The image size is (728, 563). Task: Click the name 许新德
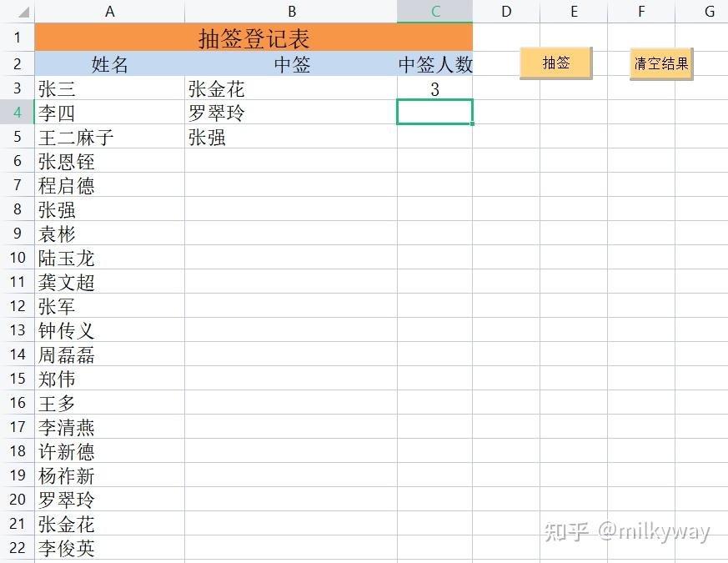[x=67, y=451]
